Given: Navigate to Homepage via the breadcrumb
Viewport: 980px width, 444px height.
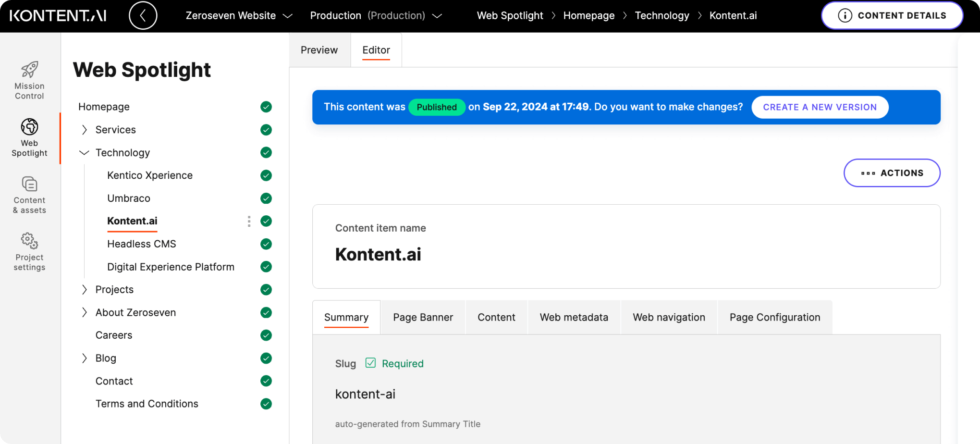Looking at the screenshot, I should (x=589, y=15).
